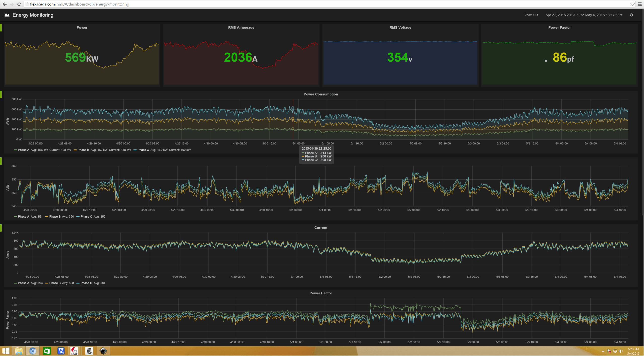Screen dimensions: 644x356
Task: Click the 2015-04-30 22:25:00 tooltip header
Action: (x=316, y=149)
